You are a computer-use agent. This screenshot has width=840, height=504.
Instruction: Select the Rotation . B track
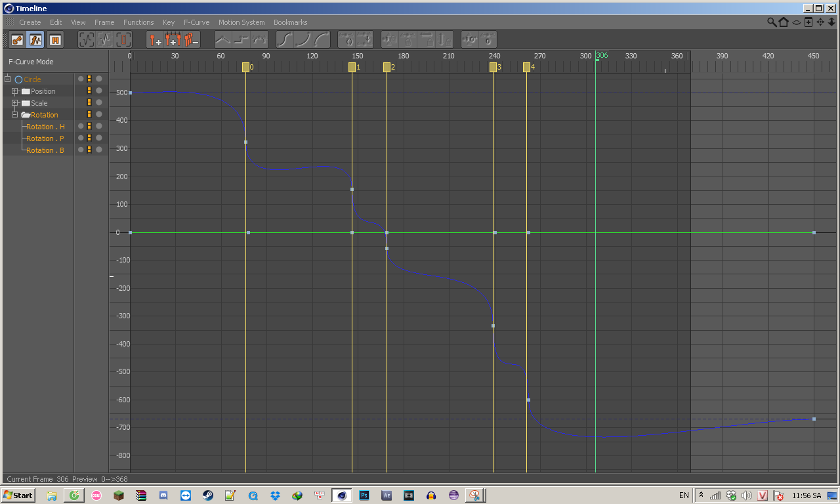[45, 150]
